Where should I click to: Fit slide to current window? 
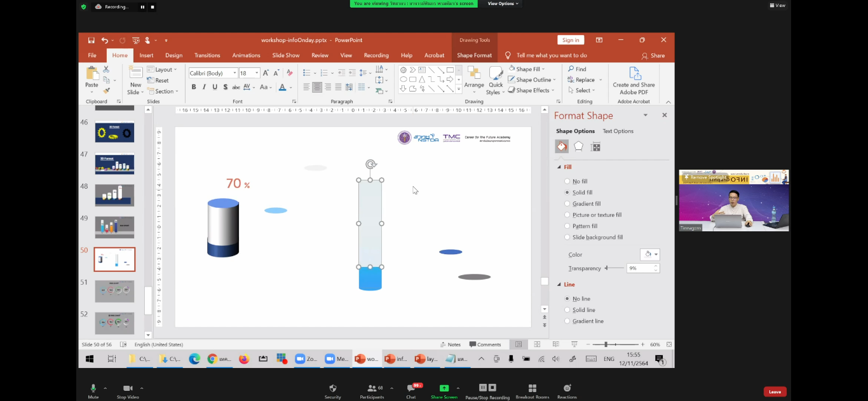point(669,344)
